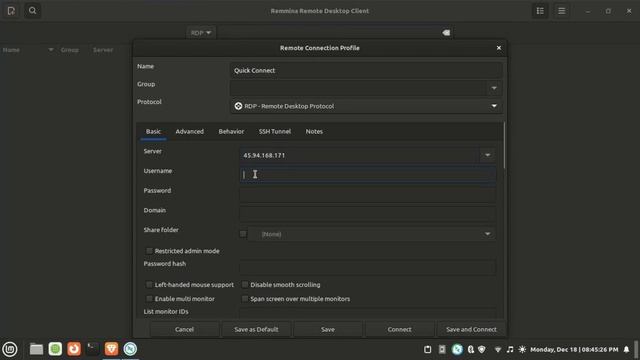
Task: Click the Domain input field
Action: (368, 214)
